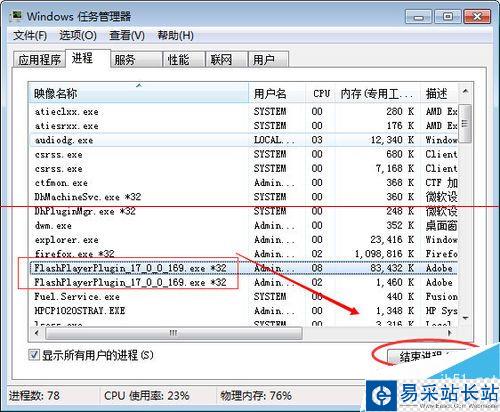Click the horizontal scrollbar left arrow

pyautogui.click(x=37, y=333)
